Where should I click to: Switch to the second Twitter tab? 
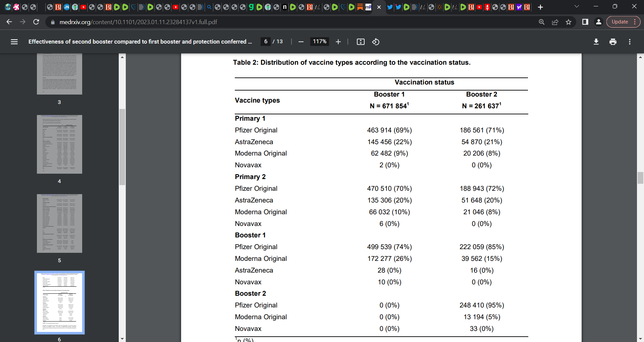[398, 7]
